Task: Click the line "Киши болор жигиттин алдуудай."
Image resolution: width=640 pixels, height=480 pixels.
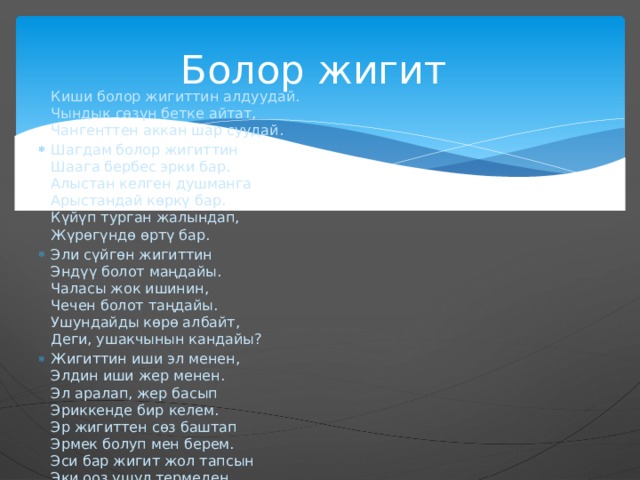Action: coord(175,97)
